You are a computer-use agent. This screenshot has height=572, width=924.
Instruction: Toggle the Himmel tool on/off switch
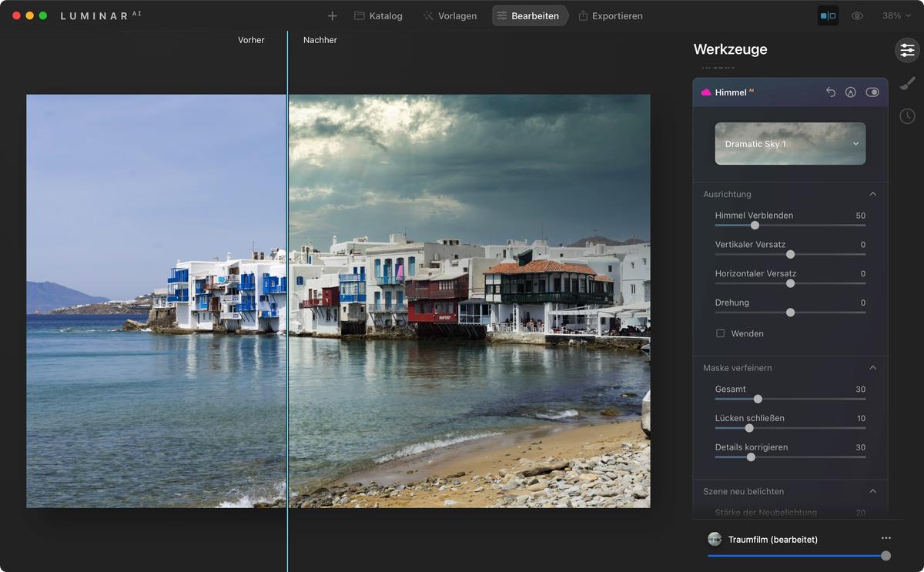872,92
